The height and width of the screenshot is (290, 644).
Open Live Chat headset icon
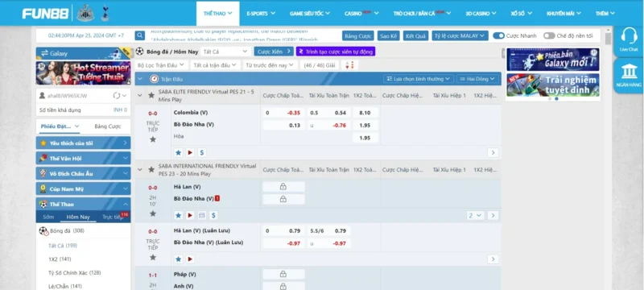click(x=629, y=36)
